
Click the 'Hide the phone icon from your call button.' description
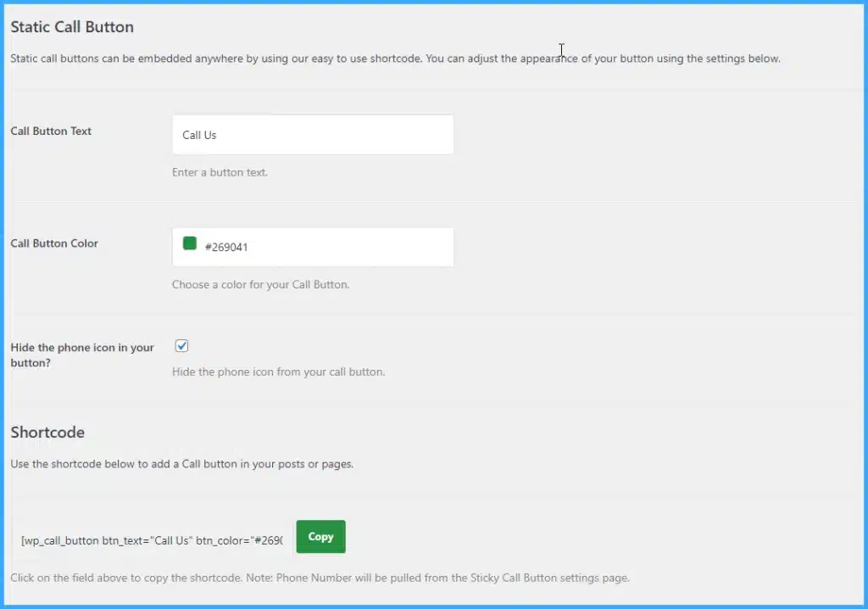click(x=278, y=372)
